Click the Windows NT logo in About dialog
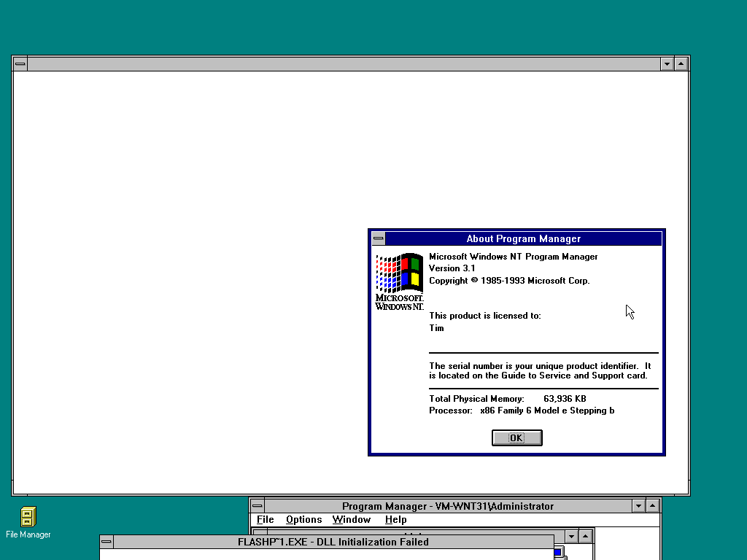The image size is (747, 560). tap(399, 282)
